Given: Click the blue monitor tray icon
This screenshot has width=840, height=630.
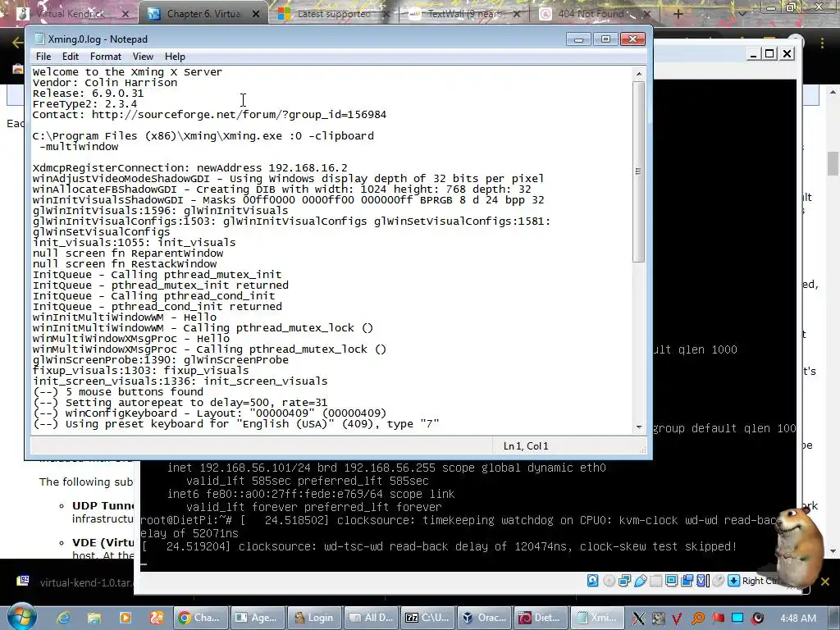Looking at the screenshot, I should pyautogui.click(x=737, y=618).
